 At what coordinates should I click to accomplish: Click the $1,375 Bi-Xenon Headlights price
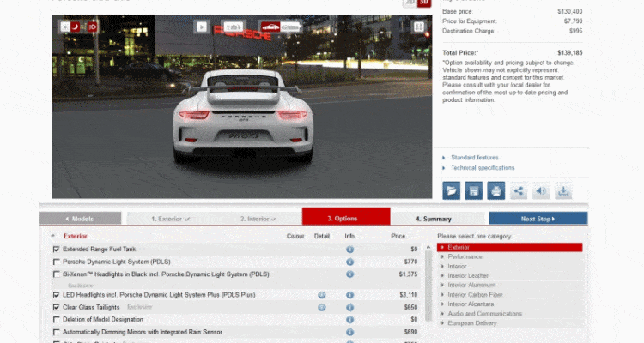pos(408,274)
